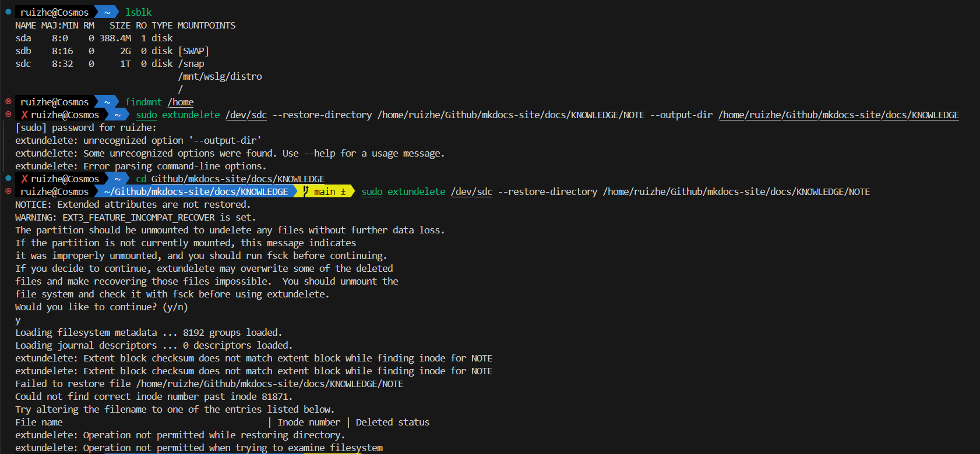Click red X in the first extundelete prompt

coord(24,115)
